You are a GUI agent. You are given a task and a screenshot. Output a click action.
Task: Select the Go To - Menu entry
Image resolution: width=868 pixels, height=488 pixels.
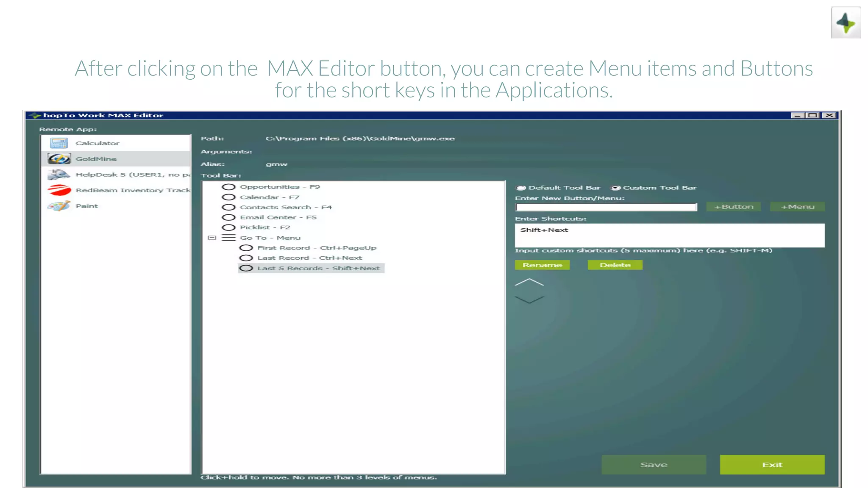click(270, 238)
